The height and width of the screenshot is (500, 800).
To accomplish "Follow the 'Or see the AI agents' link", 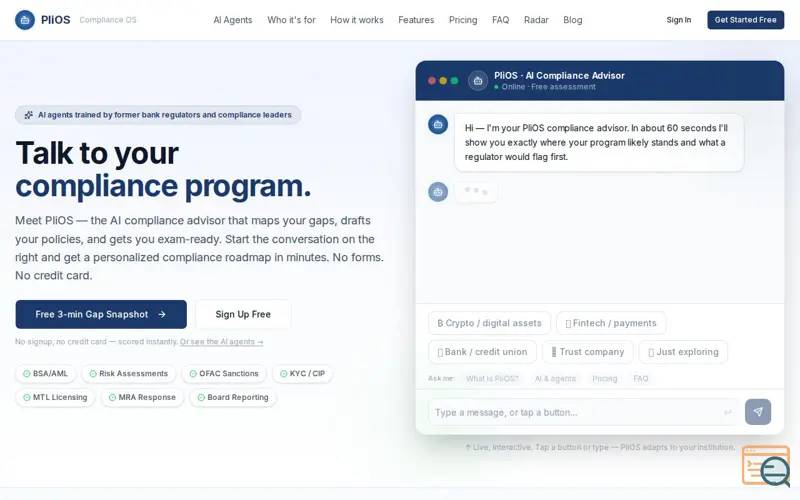I will [221, 342].
